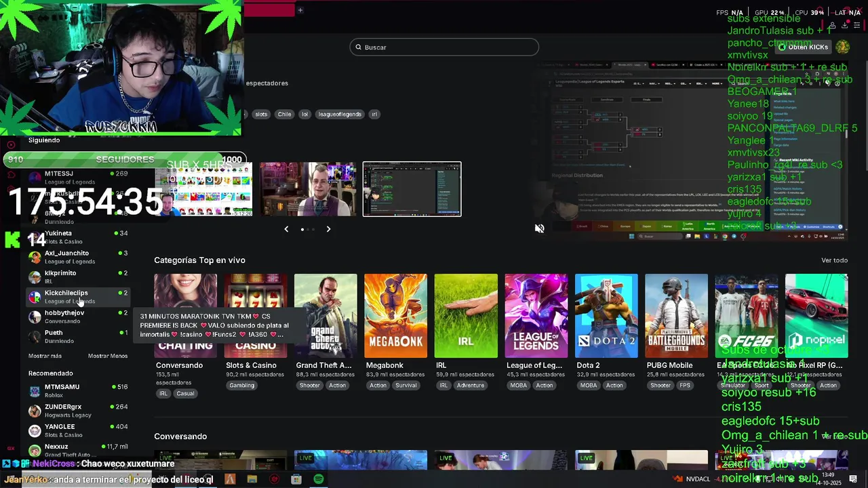This screenshot has height=488, width=868.
Task: Select the Chile tag filter
Action: (x=284, y=115)
